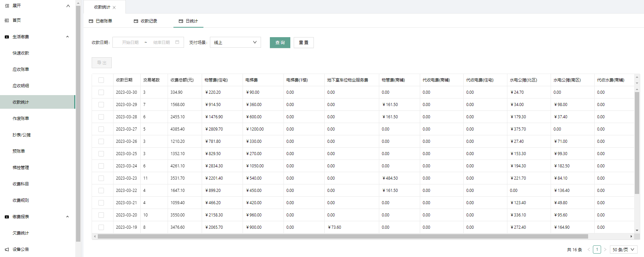Collapse the 展开 sidebar chevron
The height and width of the screenshot is (257, 644).
click(x=68, y=6)
